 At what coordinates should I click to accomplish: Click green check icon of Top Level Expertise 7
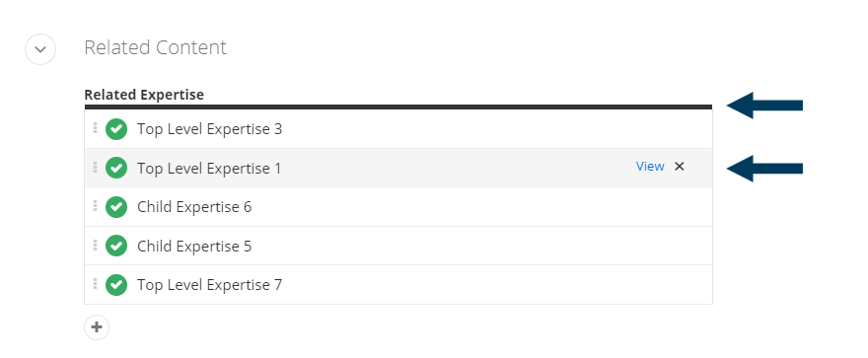pyautogui.click(x=116, y=285)
